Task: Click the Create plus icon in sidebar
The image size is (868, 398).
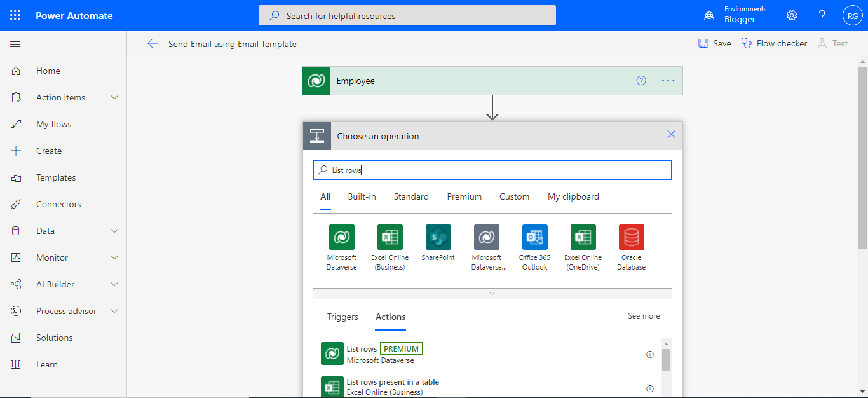Action: [16, 151]
